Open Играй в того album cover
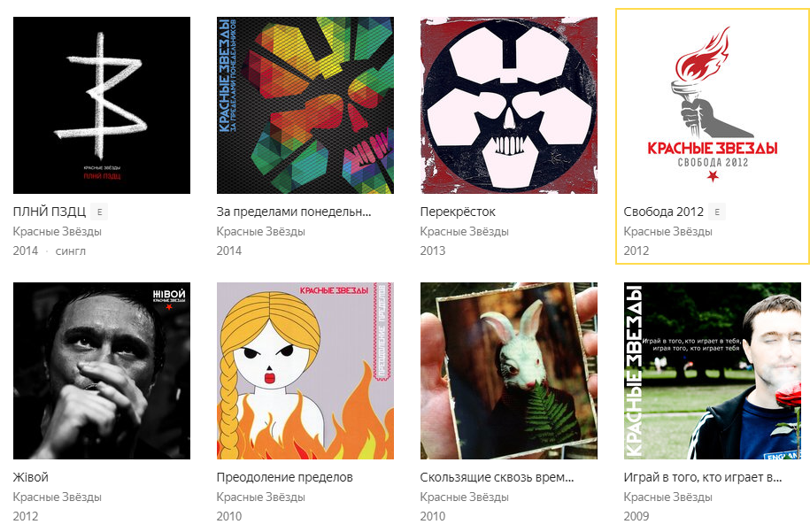810x532 pixels. [713, 371]
